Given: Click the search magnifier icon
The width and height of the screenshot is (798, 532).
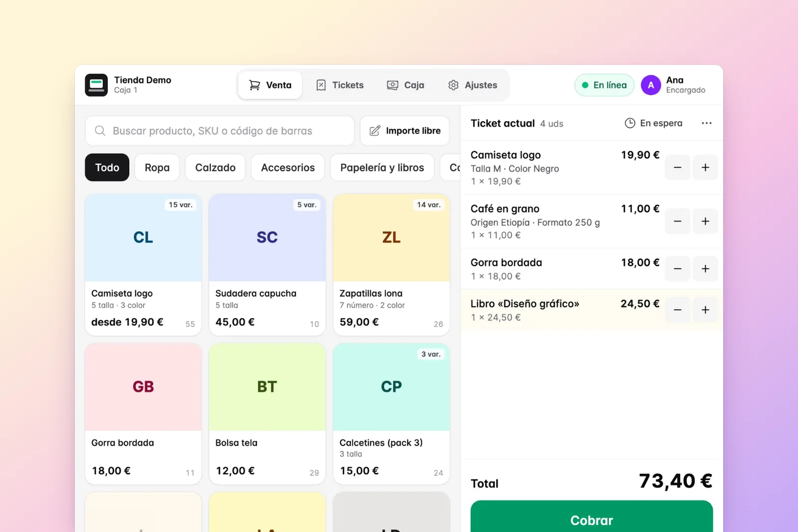Looking at the screenshot, I should (100, 131).
